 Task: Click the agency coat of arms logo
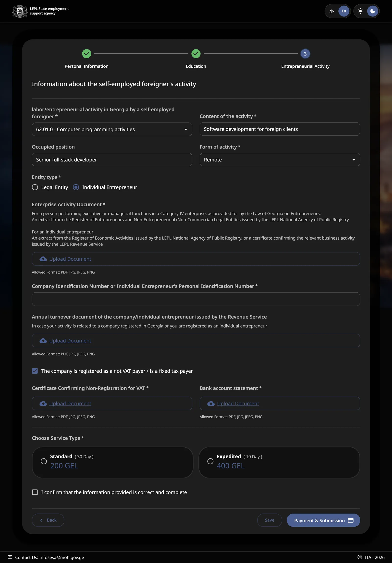[20, 11]
